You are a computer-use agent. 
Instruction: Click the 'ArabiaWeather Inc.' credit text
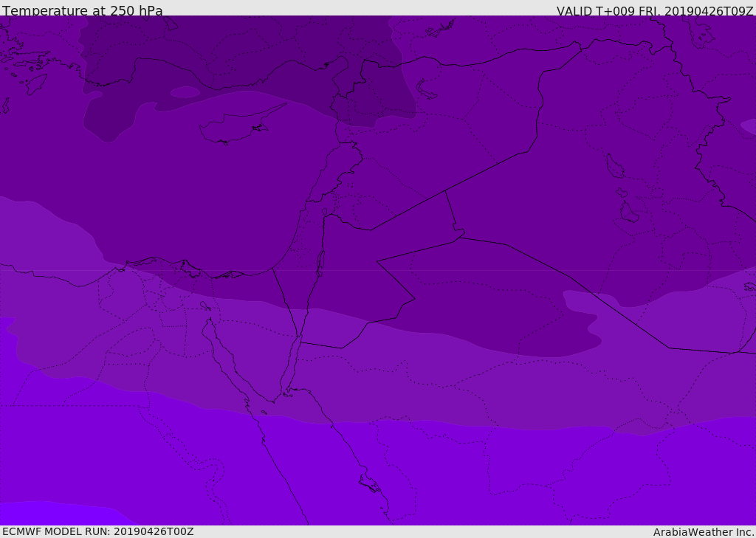(x=703, y=532)
